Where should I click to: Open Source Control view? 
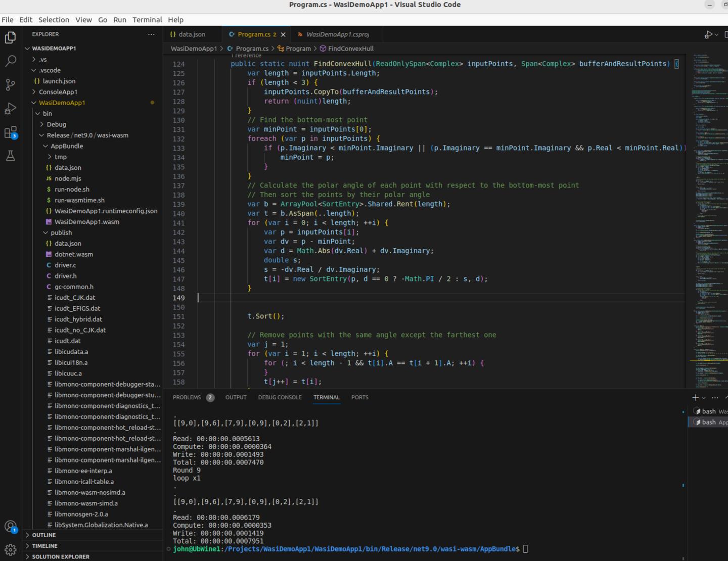click(x=10, y=85)
